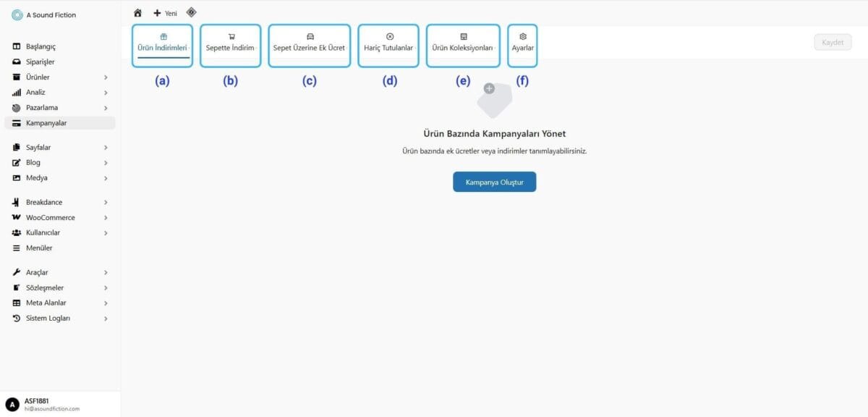The height and width of the screenshot is (417, 868).
Task: Click the A Sound Fiction logo
Action: point(17,15)
